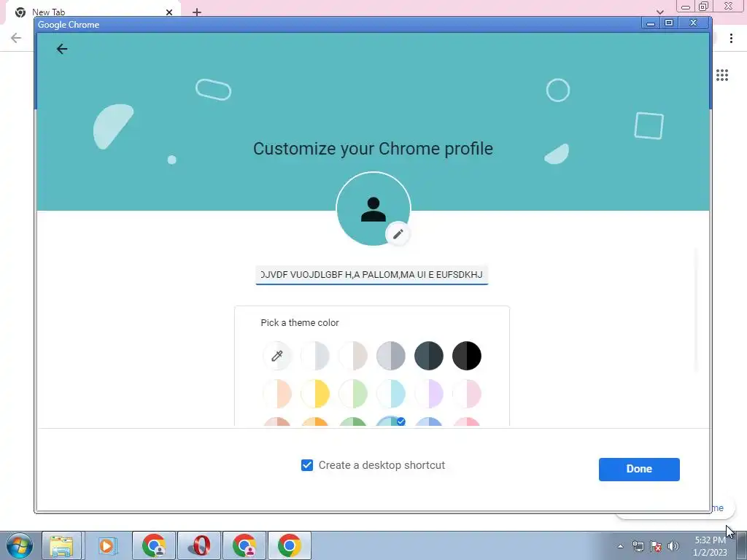
Task: Open the Action Center flag icon
Action: [x=656, y=546]
